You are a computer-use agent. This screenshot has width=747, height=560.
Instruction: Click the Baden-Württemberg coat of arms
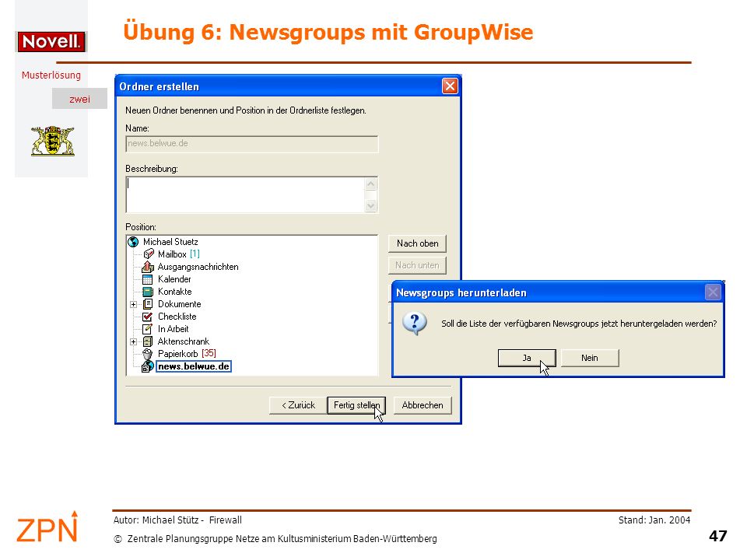[53, 141]
